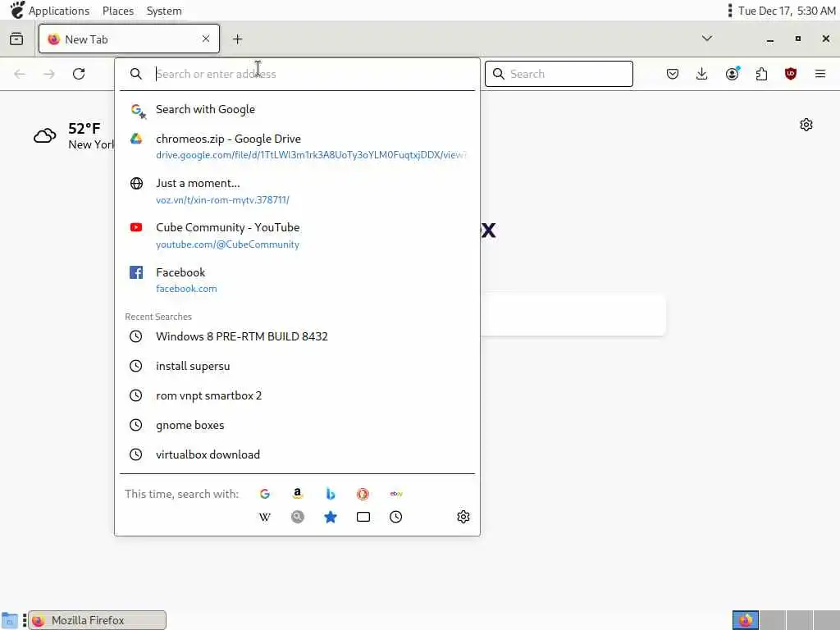Open Firefox View from the tab bar

coord(16,39)
